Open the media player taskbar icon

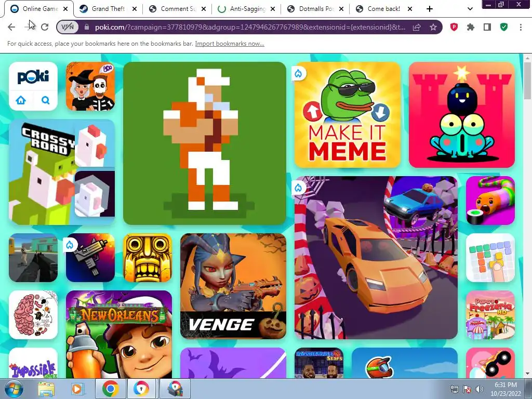[77, 390]
